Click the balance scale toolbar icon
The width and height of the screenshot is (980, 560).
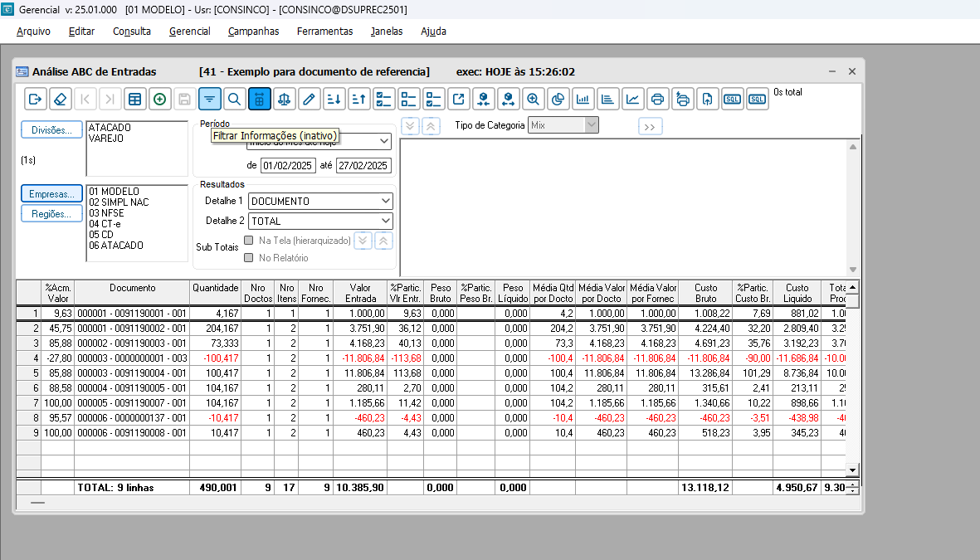(285, 100)
